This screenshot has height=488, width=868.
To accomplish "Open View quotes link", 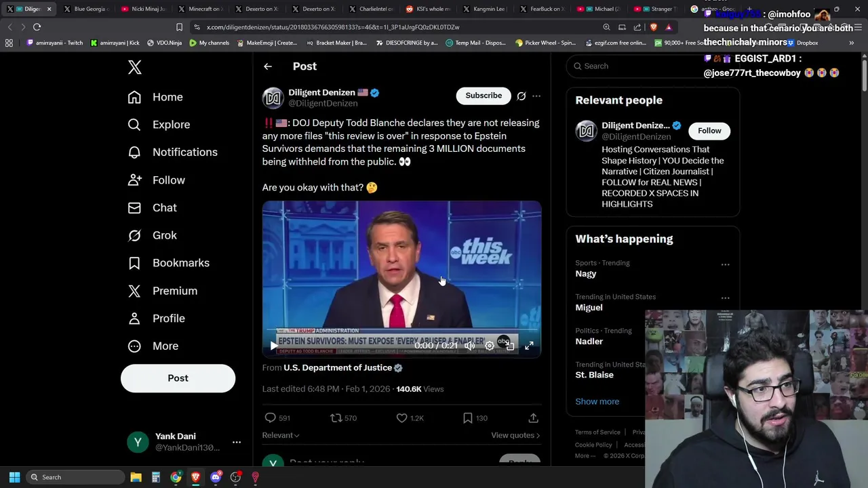I will pyautogui.click(x=515, y=435).
